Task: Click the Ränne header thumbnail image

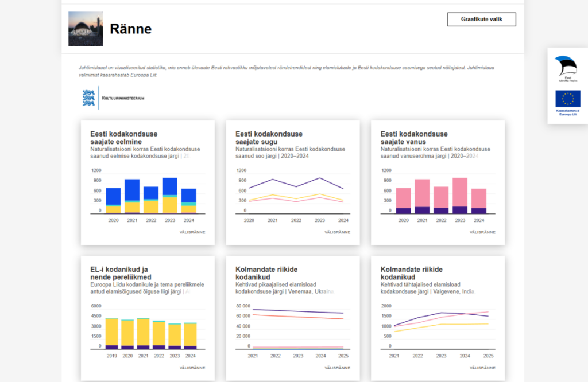Action: (86, 29)
